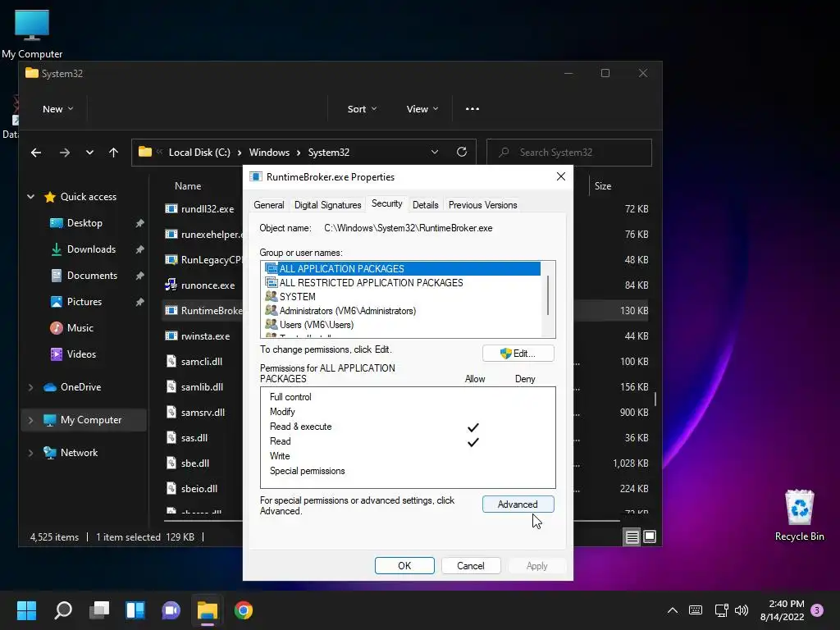This screenshot has height=630, width=840.
Task: Confirm properties with OK
Action: [404, 566]
